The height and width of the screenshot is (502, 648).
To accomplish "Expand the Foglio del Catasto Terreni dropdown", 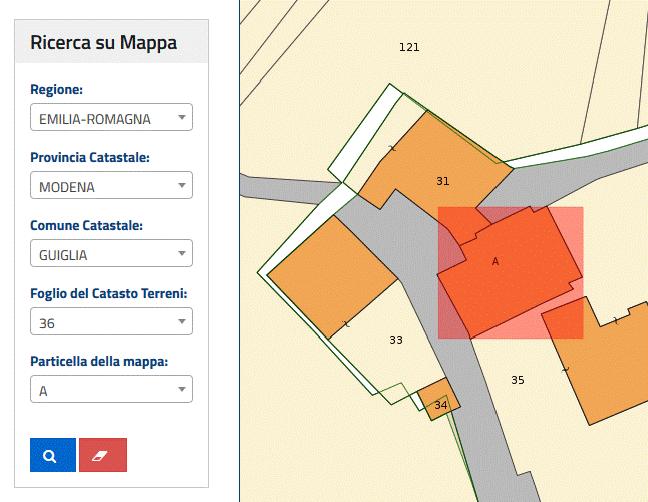I will tap(111, 321).
